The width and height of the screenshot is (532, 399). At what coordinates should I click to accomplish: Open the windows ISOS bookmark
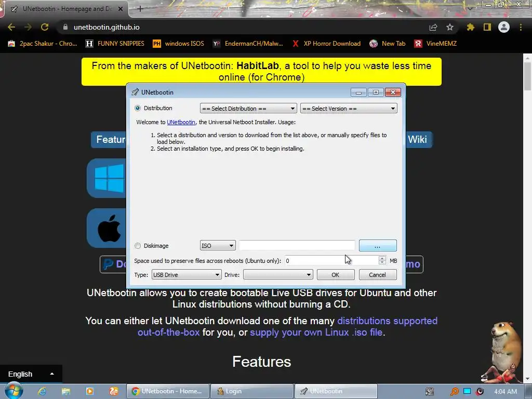pos(179,44)
